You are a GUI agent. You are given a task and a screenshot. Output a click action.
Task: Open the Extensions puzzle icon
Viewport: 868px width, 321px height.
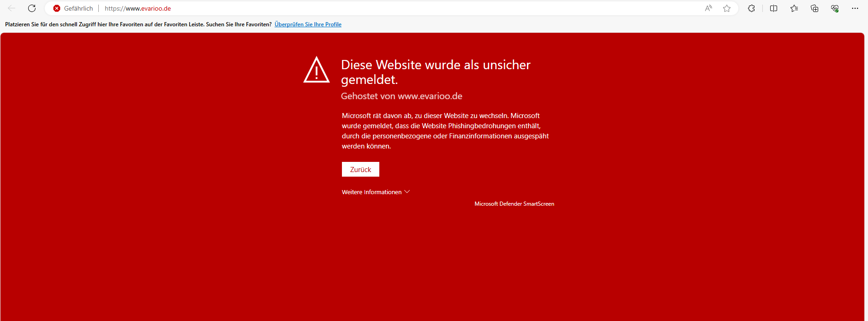(x=751, y=8)
